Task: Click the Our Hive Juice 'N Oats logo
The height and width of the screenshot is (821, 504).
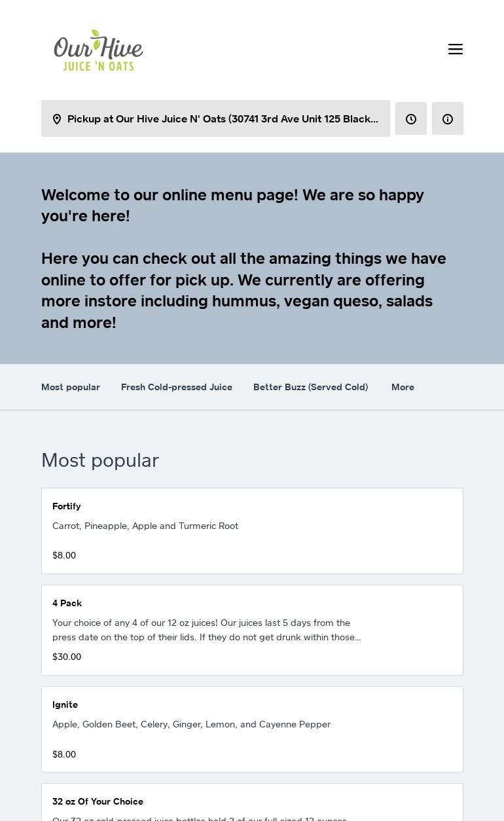Action: 98,50
